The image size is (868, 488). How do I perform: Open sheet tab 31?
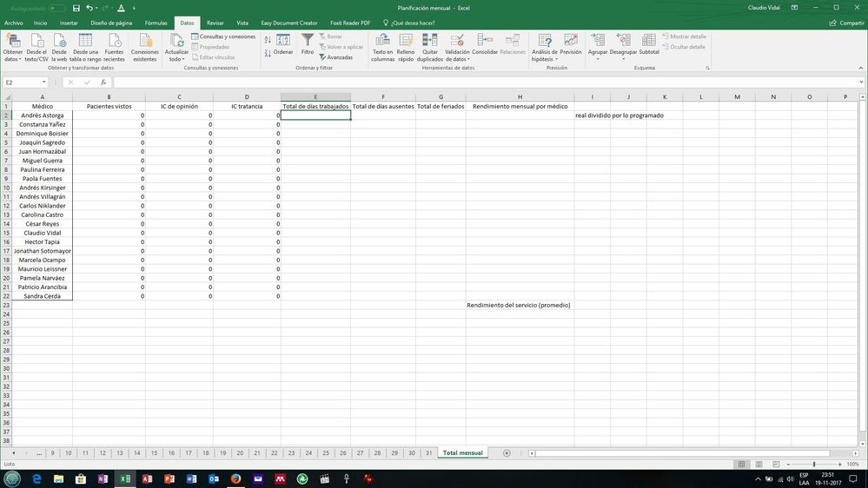click(x=428, y=452)
